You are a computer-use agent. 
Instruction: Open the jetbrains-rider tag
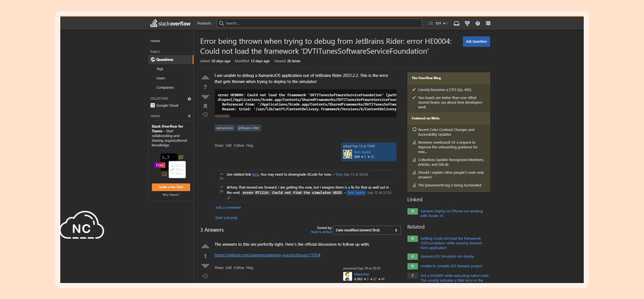(249, 128)
